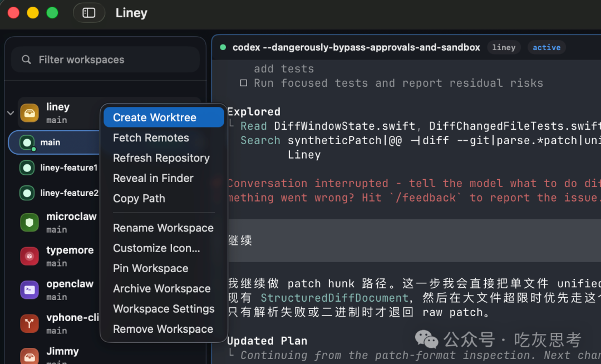
Task: Collapse the liney workspace chevron
Action: [10, 113]
